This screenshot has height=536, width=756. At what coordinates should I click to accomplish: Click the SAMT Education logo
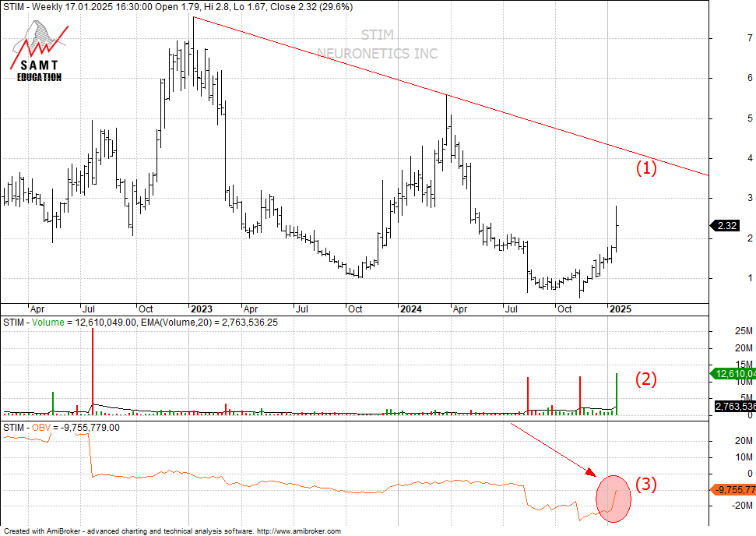tap(40, 52)
